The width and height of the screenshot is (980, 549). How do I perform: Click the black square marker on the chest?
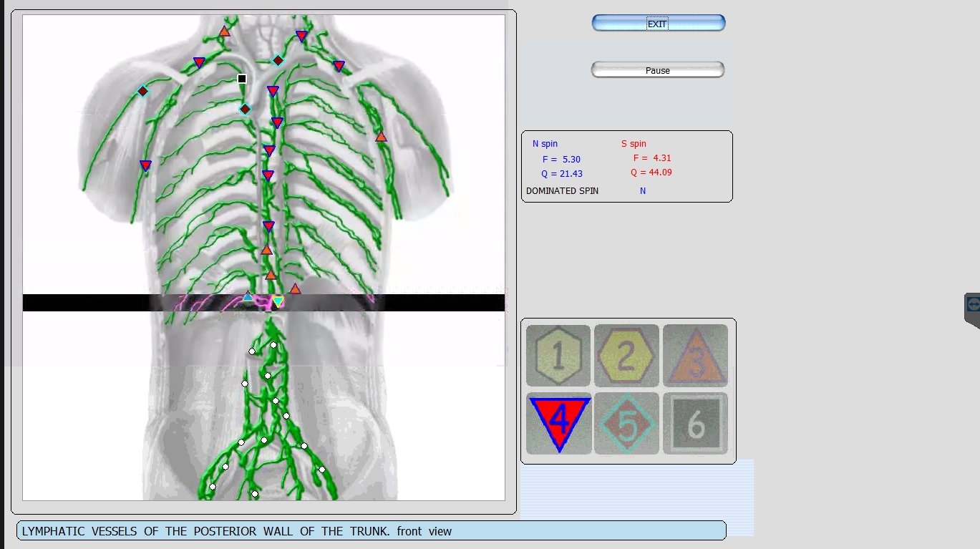[x=242, y=79]
